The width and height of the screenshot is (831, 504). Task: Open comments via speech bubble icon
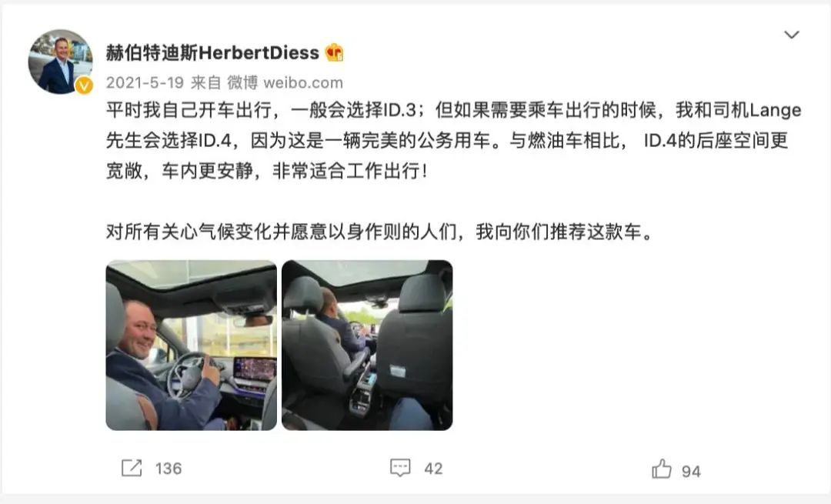(x=400, y=468)
